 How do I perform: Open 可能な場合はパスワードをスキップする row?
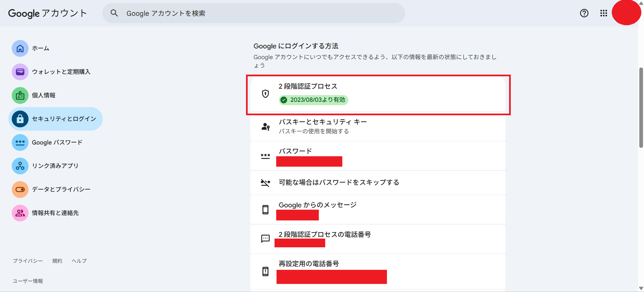(378, 183)
